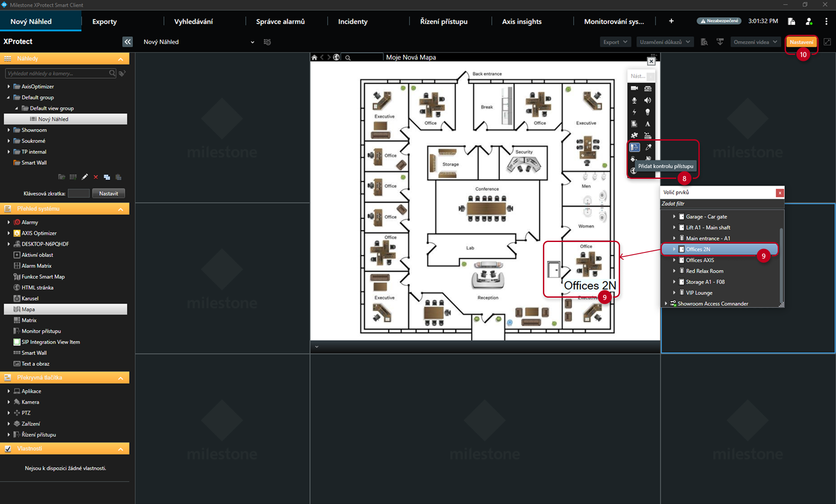Collapse the Přehled systému section
Viewport: 836px width, 504px height.
coord(121,209)
